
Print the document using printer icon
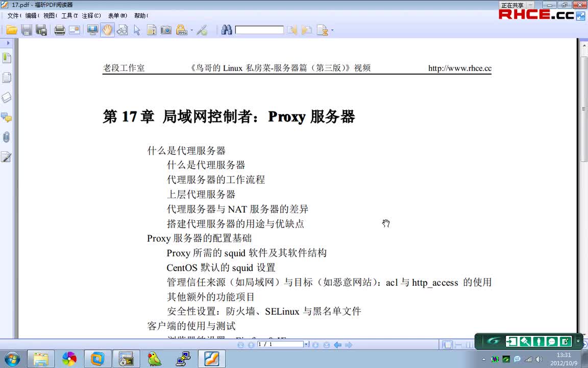click(60, 30)
